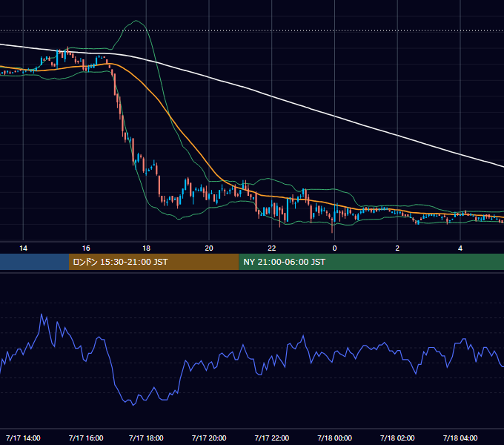Click hour label 18 on upper chart axis
Screen dimensions: 504x445
click(146, 248)
